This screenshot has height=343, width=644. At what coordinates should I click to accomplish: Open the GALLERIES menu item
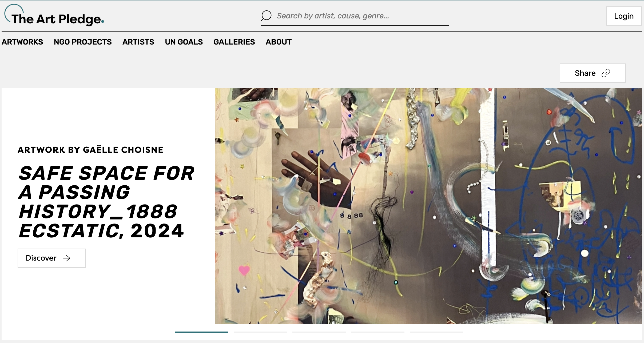(234, 42)
